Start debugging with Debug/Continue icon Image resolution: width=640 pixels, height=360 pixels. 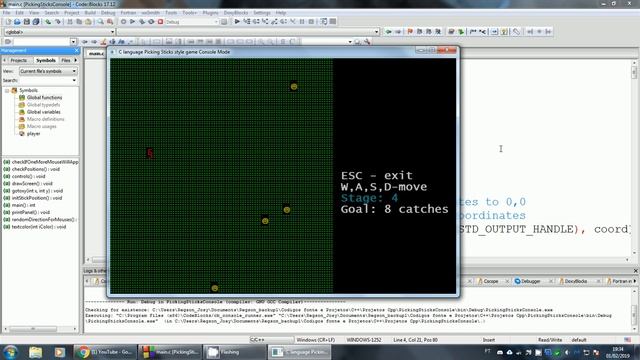[237, 22]
